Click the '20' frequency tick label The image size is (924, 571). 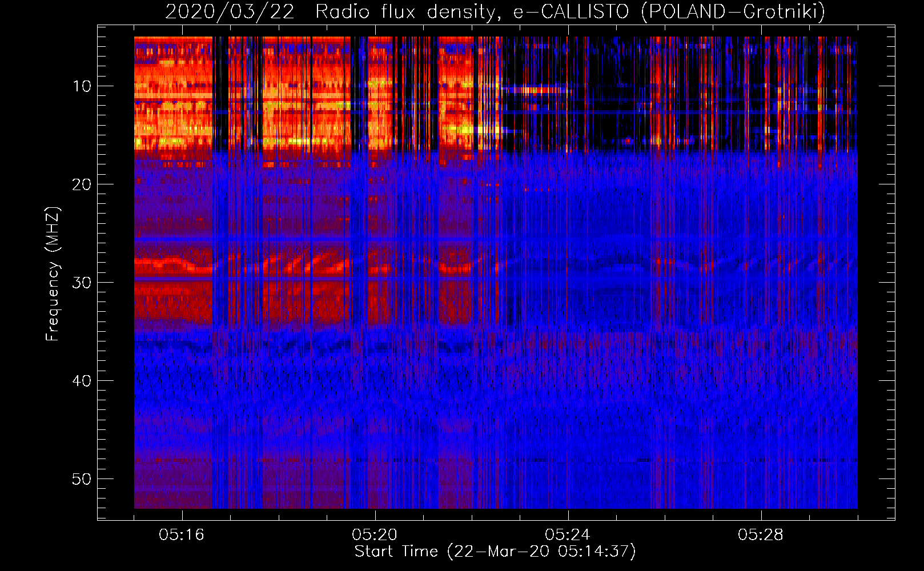(x=82, y=184)
